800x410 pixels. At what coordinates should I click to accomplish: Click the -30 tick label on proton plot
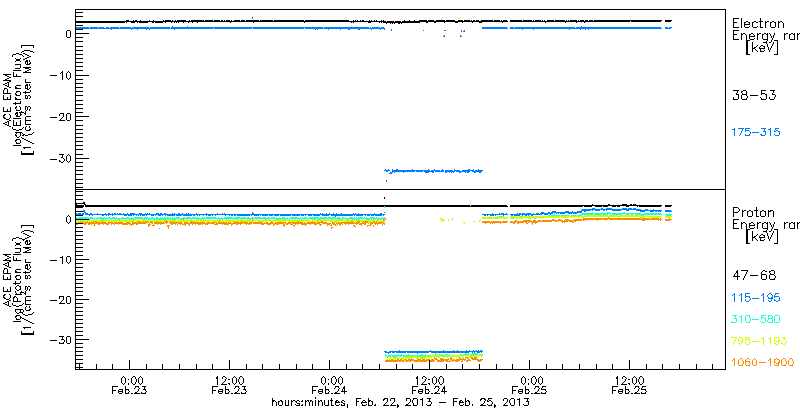[x=60, y=339]
